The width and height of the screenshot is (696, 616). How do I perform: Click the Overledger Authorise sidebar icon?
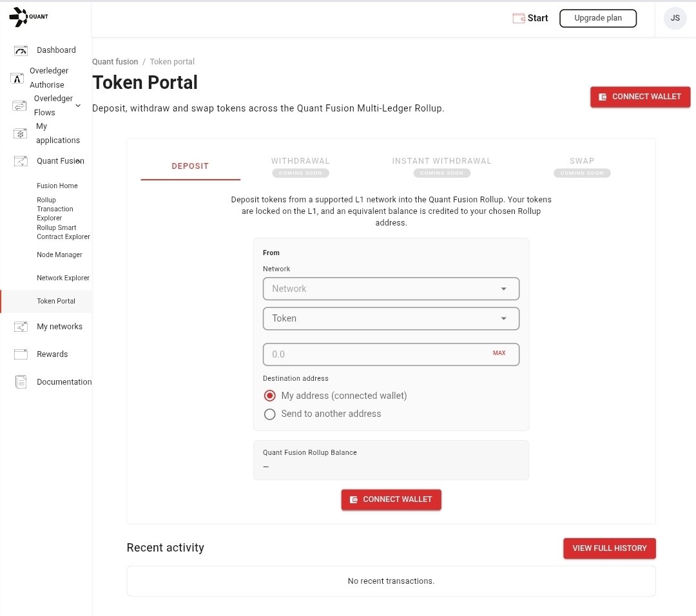point(18,79)
